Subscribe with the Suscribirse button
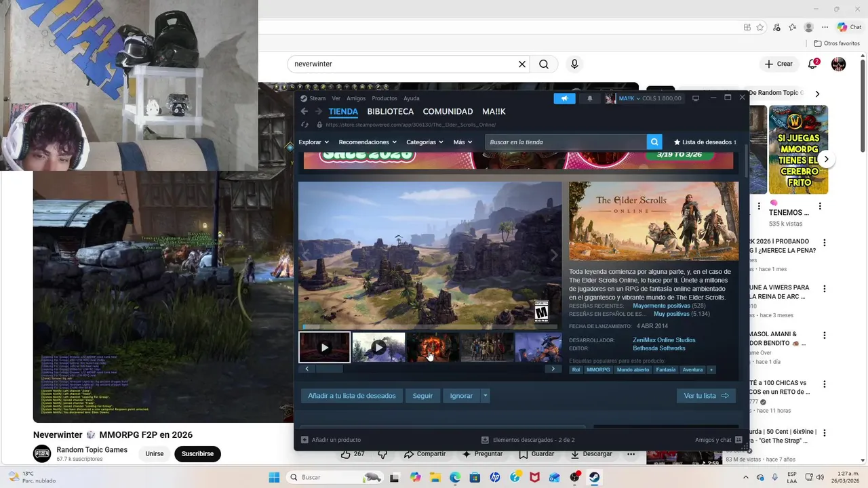The height and width of the screenshot is (488, 868). click(197, 453)
